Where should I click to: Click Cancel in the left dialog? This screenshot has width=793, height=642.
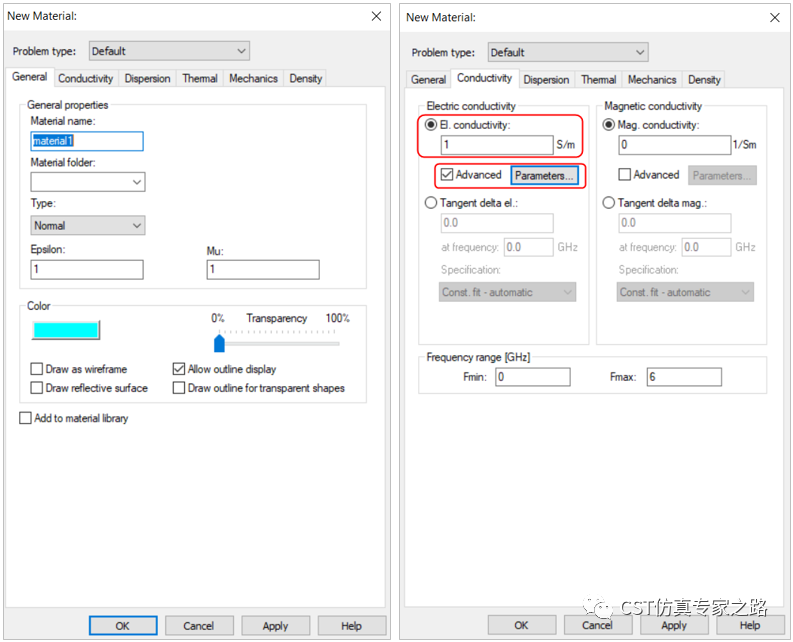click(199, 625)
